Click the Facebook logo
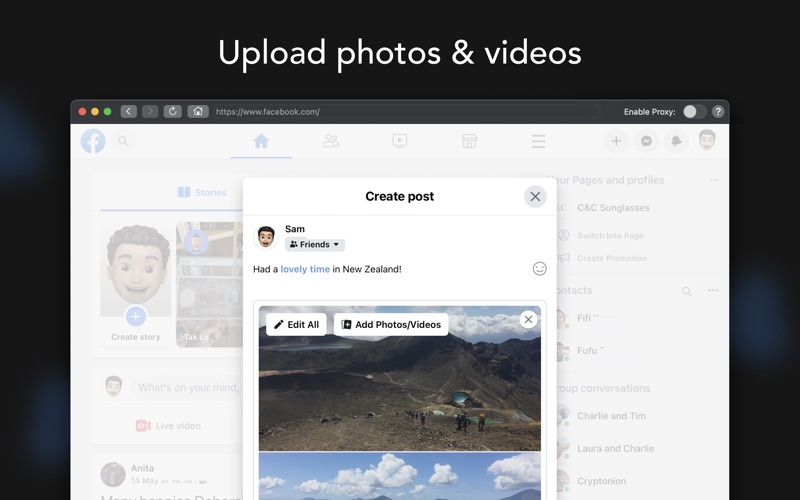Screen dimensions: 800x500 click(x=93, y=141)
